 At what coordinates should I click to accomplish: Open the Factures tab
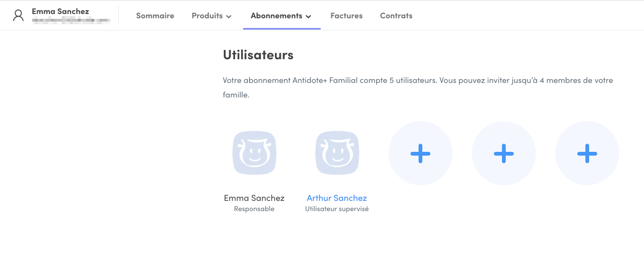[346, 16]
